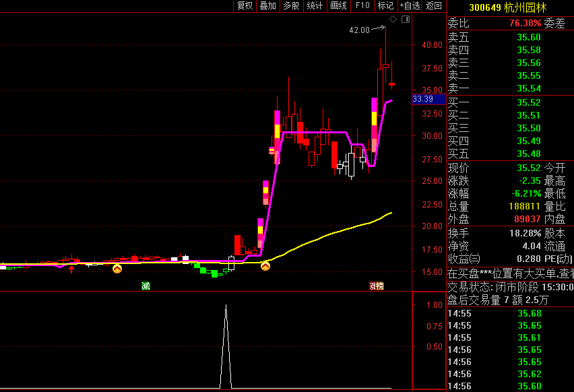Click the 净资 4.04 value
Viewport: 574px width, 392px height.
pyautogui.click(x=532, y=246)
